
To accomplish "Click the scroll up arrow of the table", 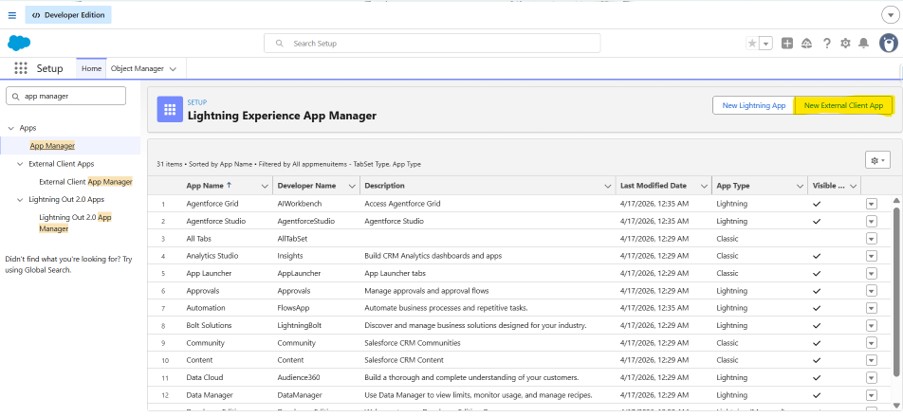I will (x=896, y=200).
